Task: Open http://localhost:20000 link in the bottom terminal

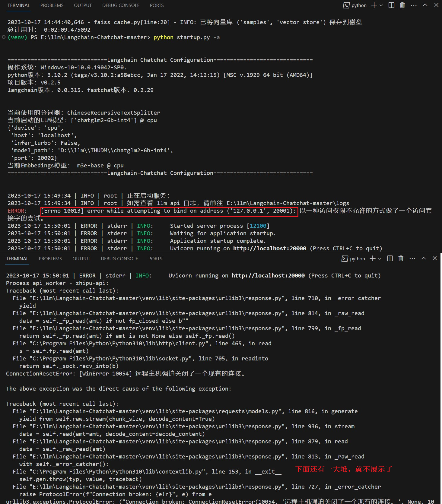Action: (x=268, y=276)
